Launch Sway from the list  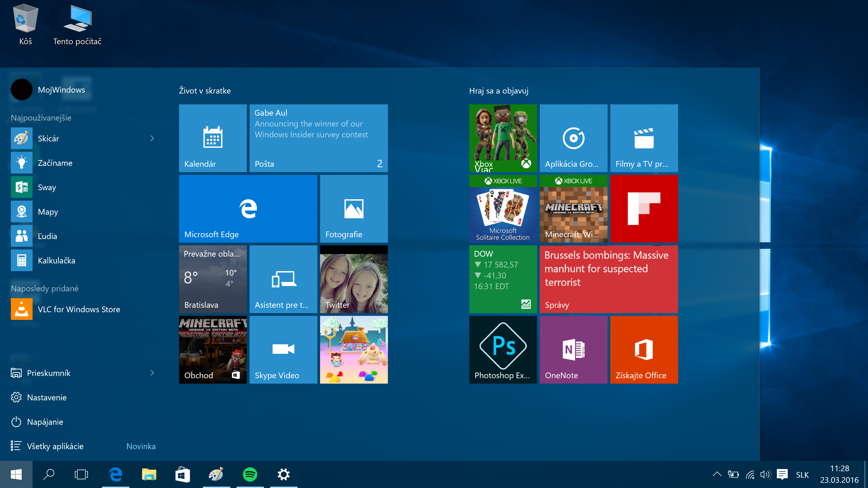click(x=84, y=187)
